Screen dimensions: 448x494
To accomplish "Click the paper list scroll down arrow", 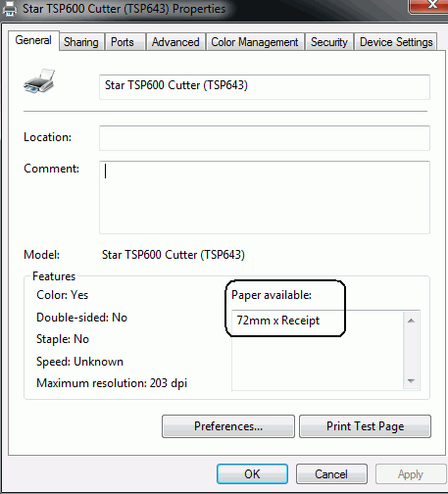I will [411, 381].
